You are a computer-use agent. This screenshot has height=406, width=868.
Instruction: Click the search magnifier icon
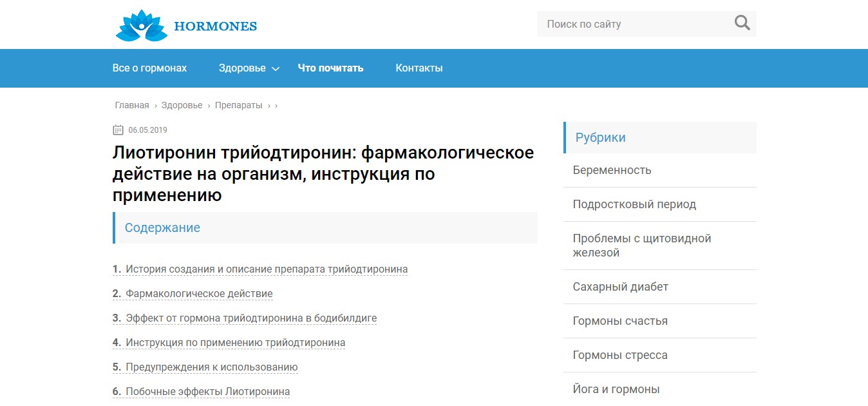click(742, 24)
